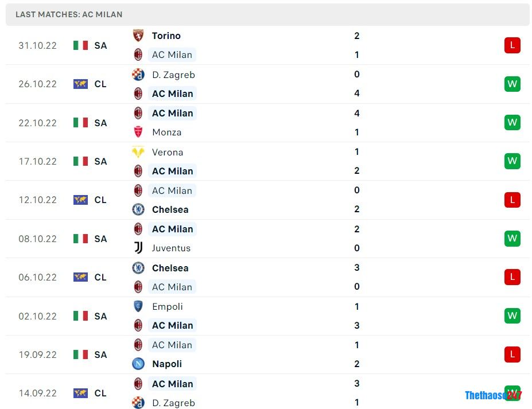
Task: Select the Juventus club logo
Action: point(138,248)
